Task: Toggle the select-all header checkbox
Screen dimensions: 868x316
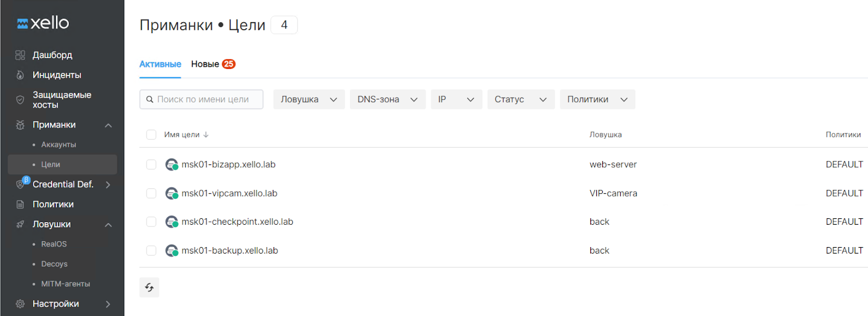Action: (151, 135)
